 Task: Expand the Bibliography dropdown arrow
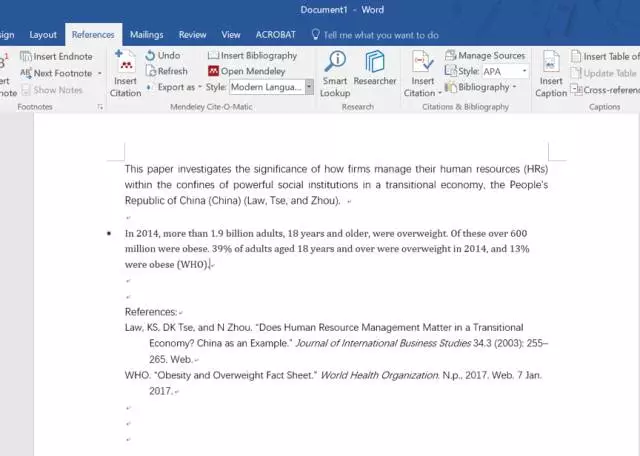coord(514,87)
